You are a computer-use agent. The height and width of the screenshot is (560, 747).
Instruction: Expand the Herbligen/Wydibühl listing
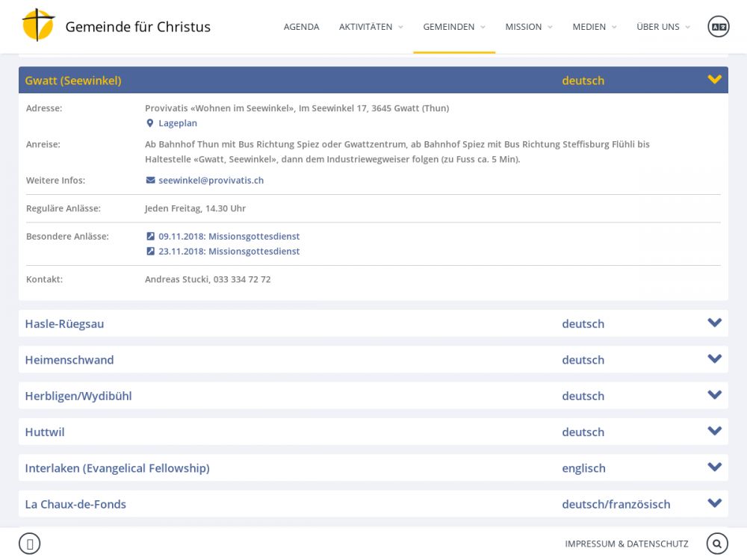point(714,396)
